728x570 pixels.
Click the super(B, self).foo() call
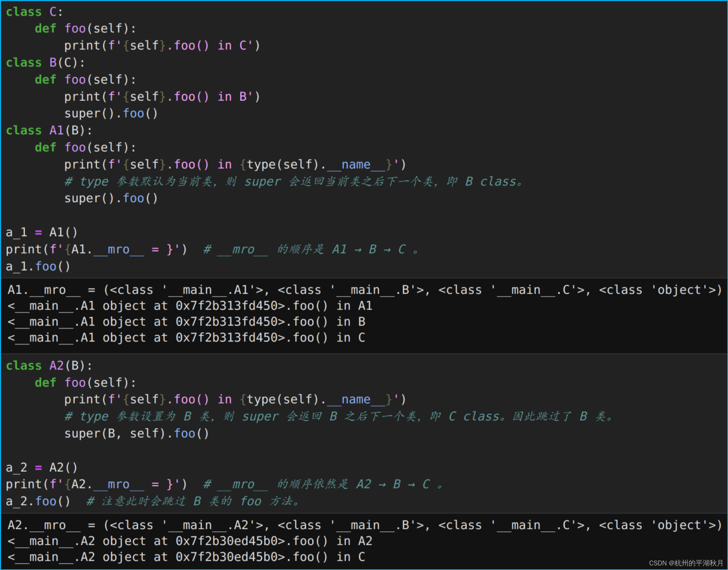click(135, 433)
